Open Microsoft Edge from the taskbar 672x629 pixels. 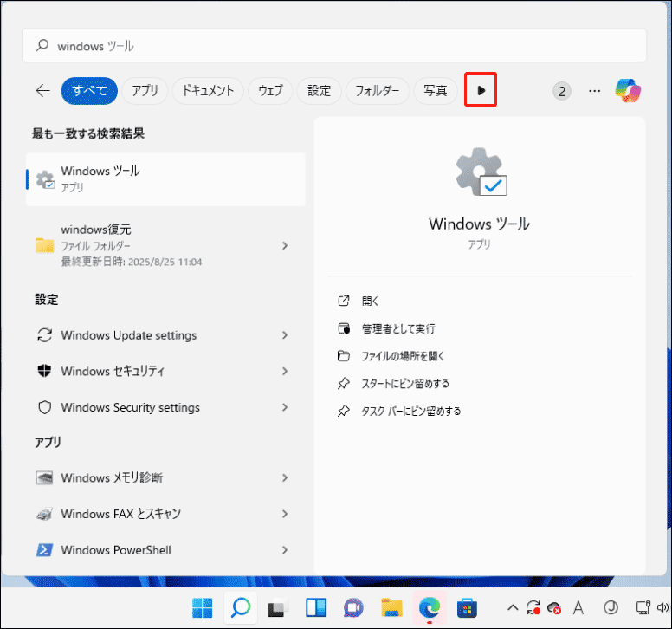coord(430,607)
